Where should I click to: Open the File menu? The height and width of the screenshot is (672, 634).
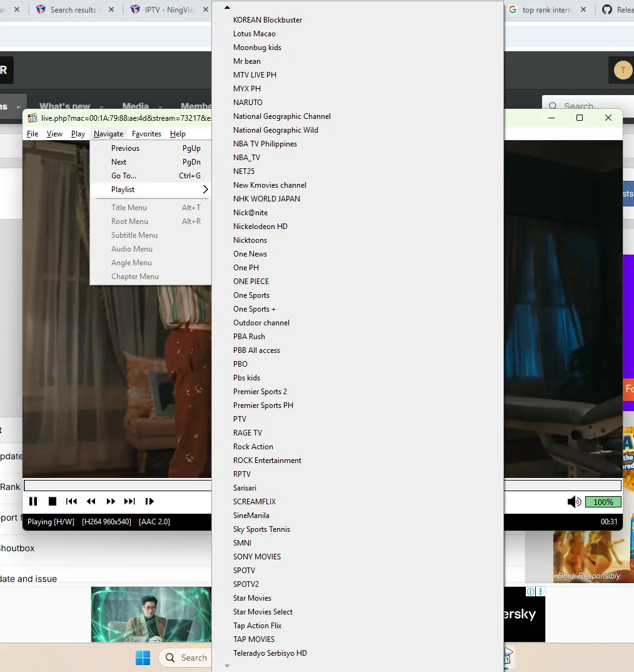[x=33, y=134]
